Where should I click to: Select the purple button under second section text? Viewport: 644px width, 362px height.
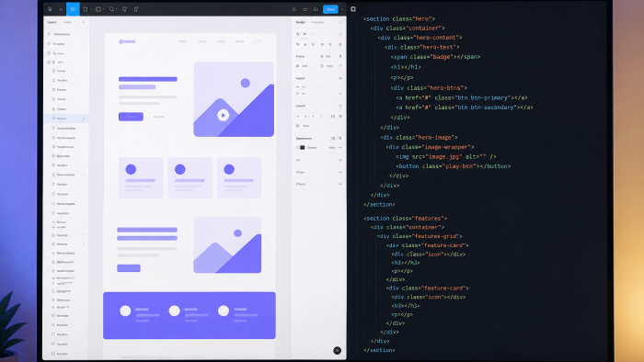pyautogui.click(x=129, y=268)
